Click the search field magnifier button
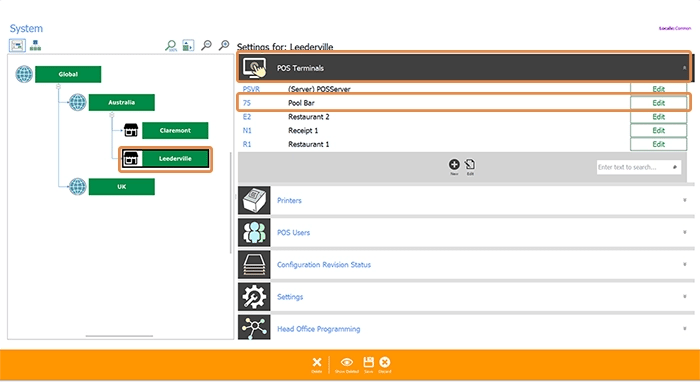The height and width of the screenshot is (382, 700). [675, 167]
